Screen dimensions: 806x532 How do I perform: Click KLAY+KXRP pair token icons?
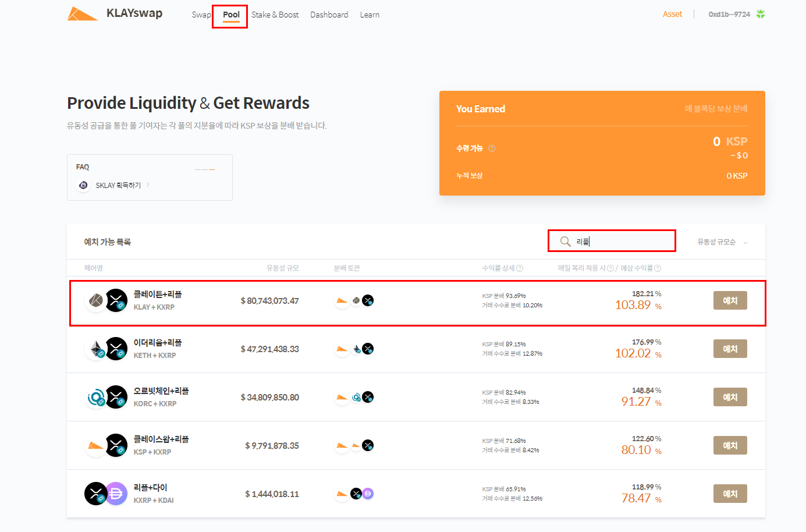(x=106, y=301)
